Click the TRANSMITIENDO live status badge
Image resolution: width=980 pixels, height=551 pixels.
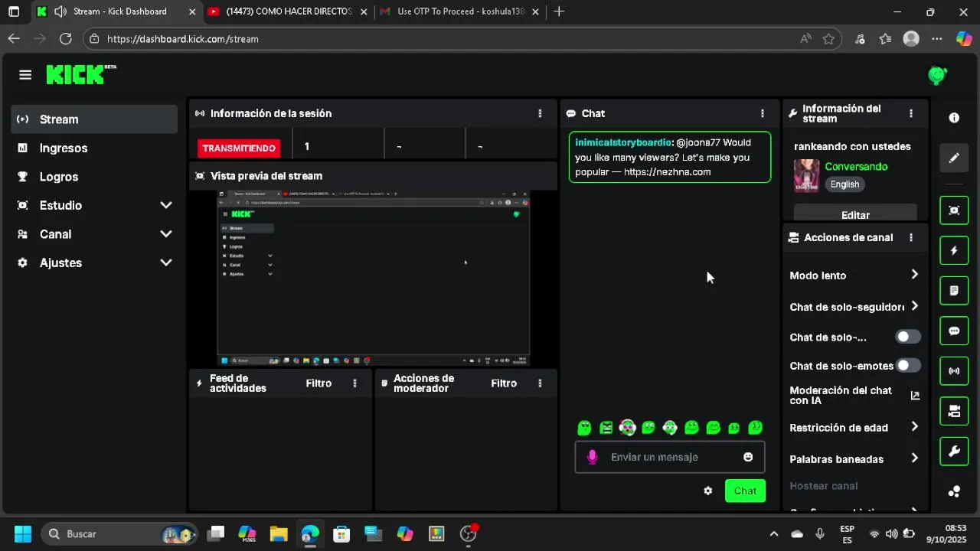[x=239, y=148]
